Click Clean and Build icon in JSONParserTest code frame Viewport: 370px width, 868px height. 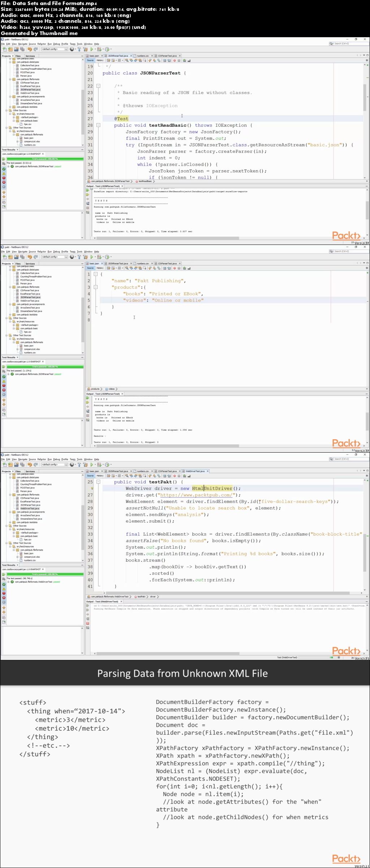pos(86,49)
